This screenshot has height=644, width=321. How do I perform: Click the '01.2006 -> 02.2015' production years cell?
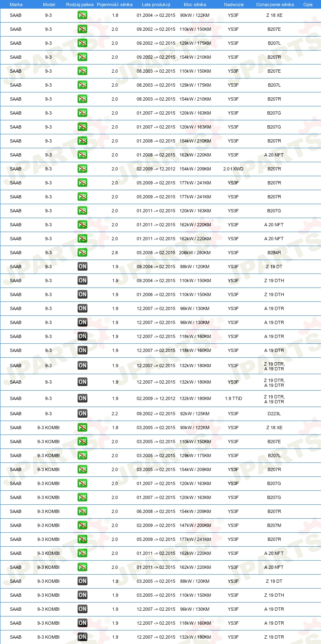tap(156, 294)
